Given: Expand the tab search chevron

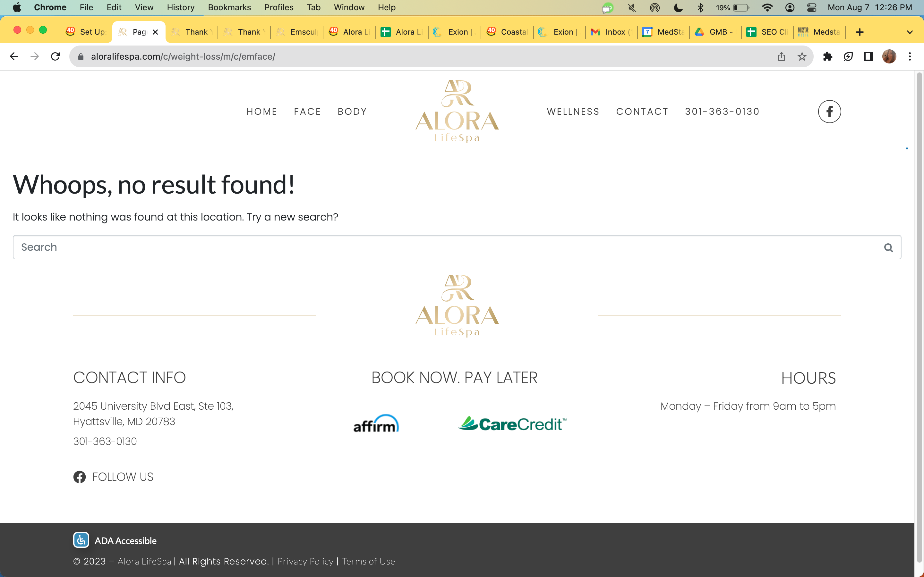Looking at the screenshot, I should [910, 32].
